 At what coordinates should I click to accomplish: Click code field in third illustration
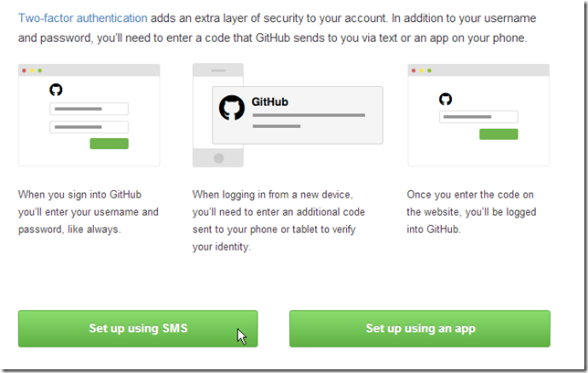(x=478, y=117)
